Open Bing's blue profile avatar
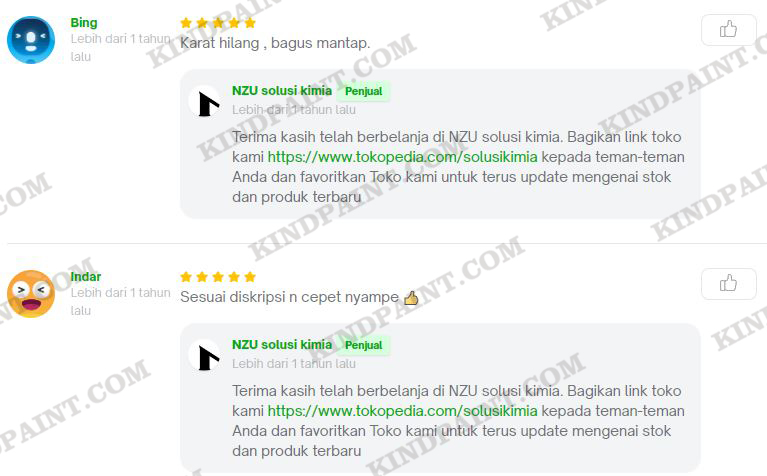The image size is (767, 476). (31, 40)
